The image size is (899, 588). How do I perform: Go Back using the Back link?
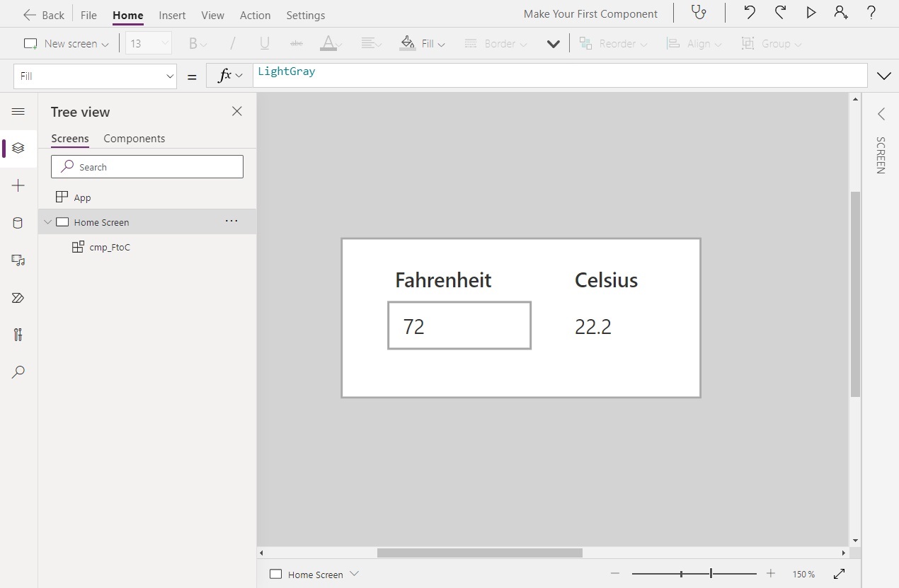click(42, 14)
